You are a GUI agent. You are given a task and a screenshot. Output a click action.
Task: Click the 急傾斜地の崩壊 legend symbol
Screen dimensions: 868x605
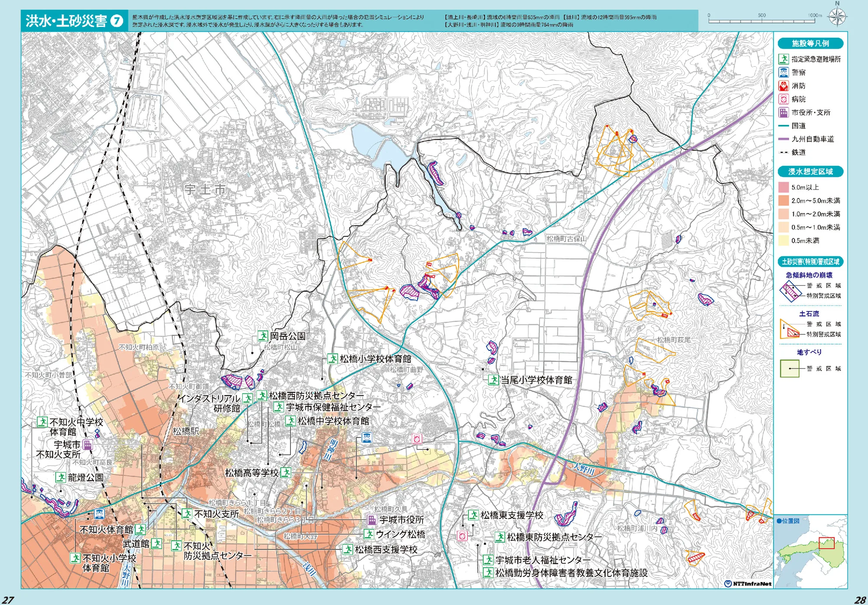click(x=791, y=291)
